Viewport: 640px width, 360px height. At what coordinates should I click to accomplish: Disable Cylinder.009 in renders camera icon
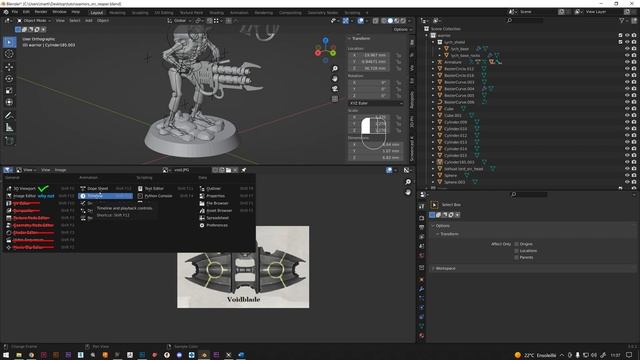pos(634,122)
